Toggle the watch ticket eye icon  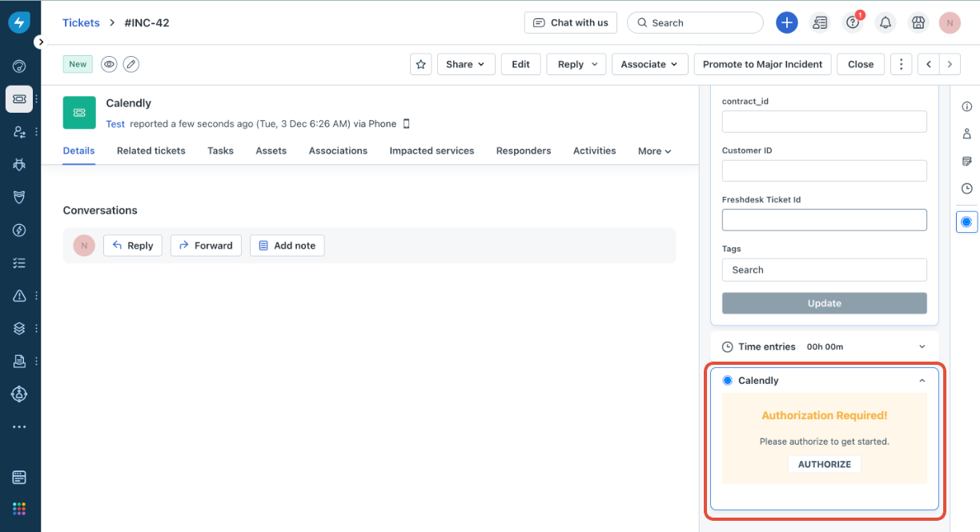point(109,64)
